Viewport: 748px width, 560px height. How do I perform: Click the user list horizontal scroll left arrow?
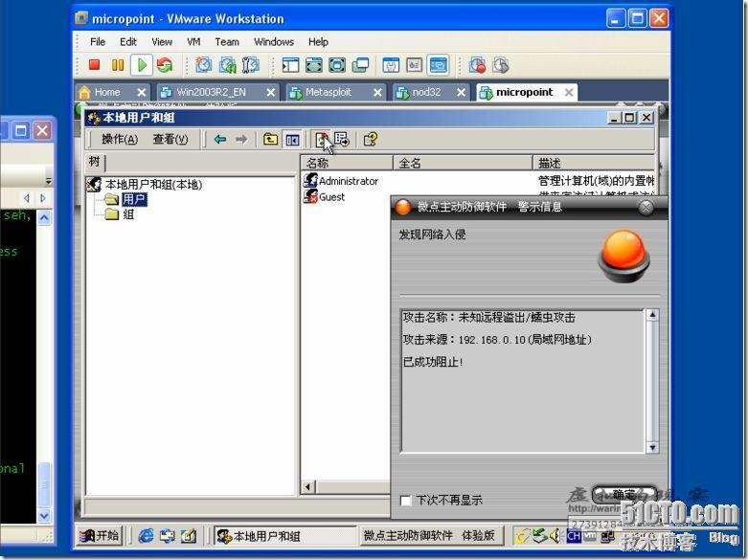[x=307, y=486]
